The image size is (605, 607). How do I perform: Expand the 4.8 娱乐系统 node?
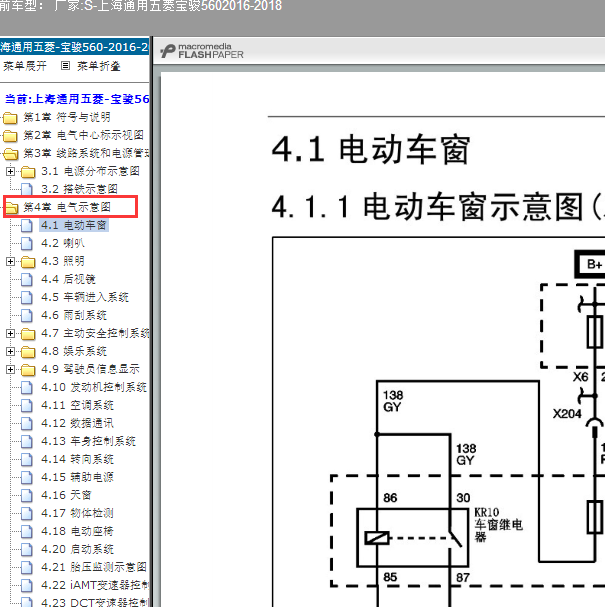(x=10, y=352)
